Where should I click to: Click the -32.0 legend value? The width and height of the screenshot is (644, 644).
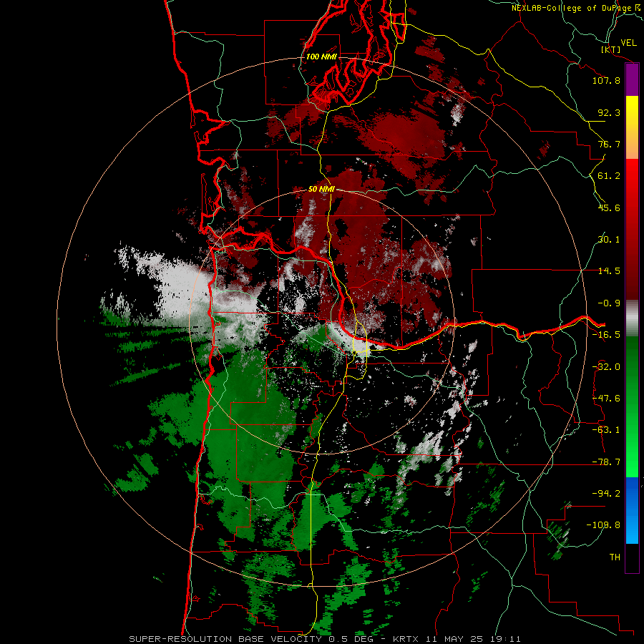(x=606, y=367)
